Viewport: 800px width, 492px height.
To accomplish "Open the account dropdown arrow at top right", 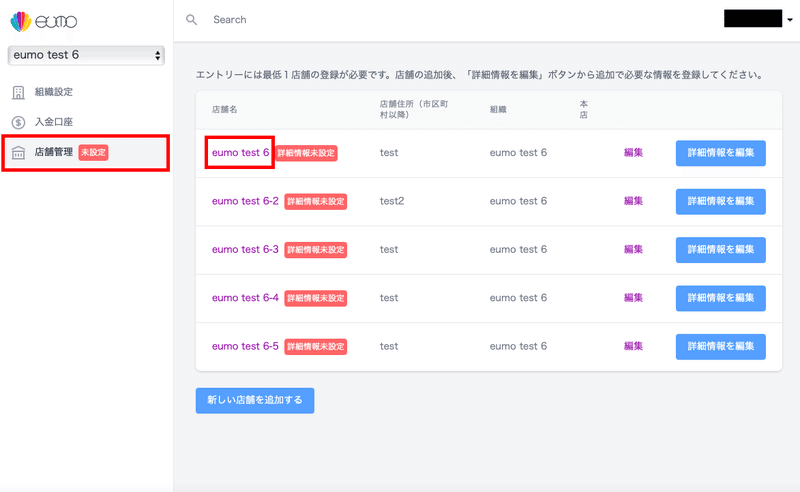I will (x=790, y=20).
